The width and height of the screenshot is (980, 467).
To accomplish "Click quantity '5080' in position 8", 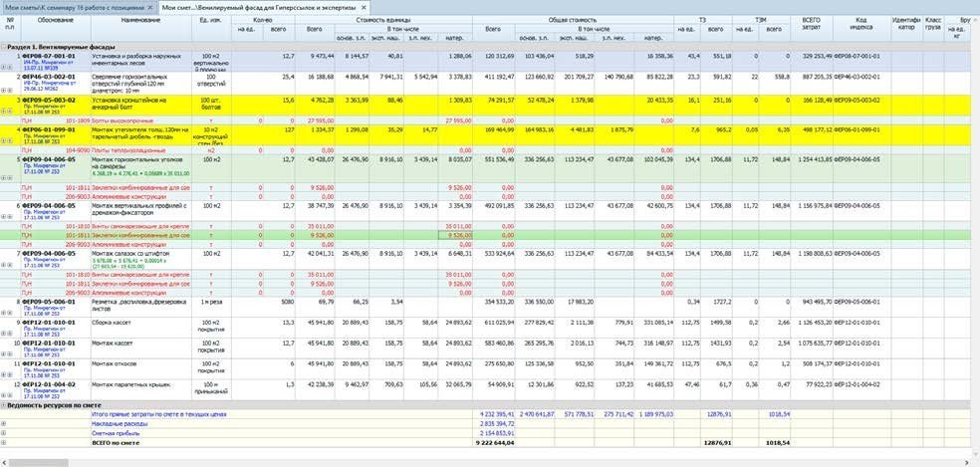I will pos(287,301).
